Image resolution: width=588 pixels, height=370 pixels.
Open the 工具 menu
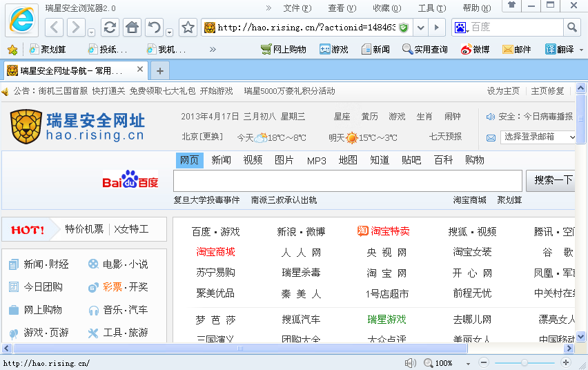coord(429,8)
